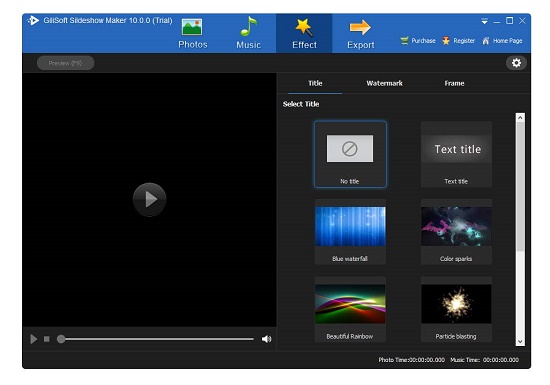Click the scrollbar up arrow
Viewport: 550px width, 385px height.
[x=520, y=118]
